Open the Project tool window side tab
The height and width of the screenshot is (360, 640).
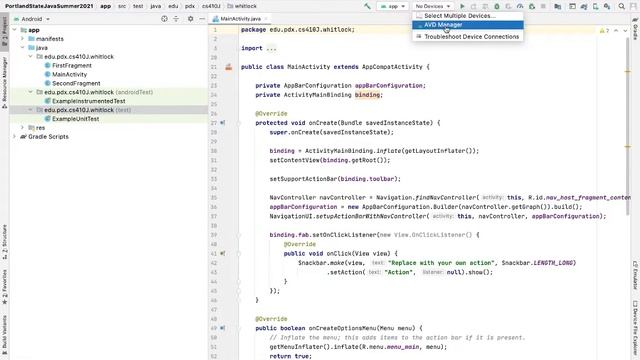[4, 32]
